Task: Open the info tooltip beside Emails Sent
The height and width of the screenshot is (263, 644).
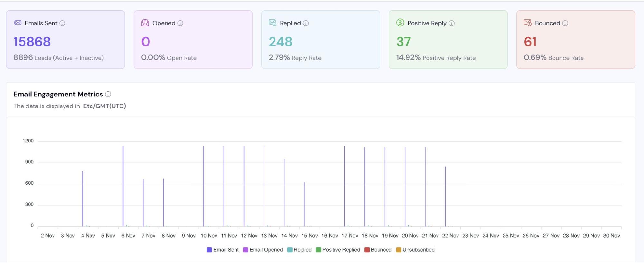Action: pos(62,23)
